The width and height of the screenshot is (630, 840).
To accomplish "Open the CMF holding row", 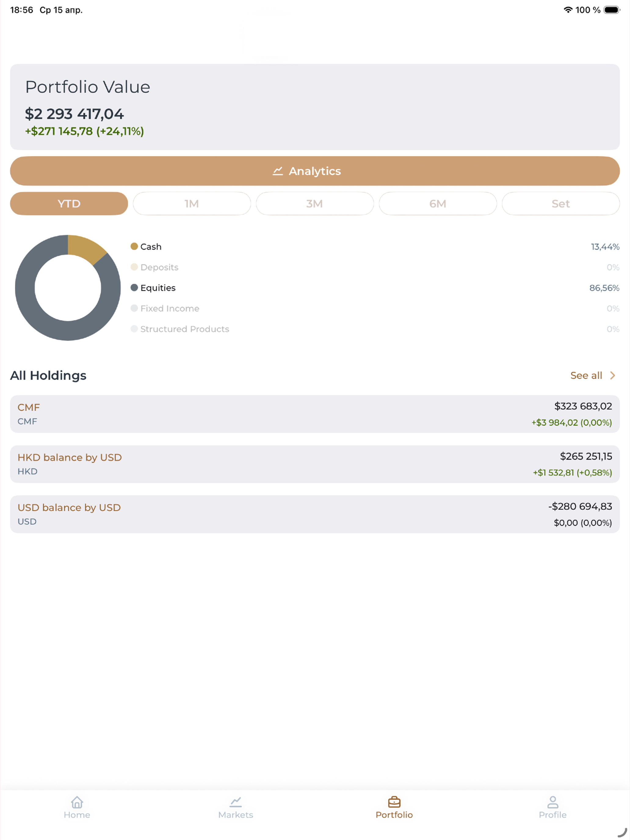I will coord(315,414).
